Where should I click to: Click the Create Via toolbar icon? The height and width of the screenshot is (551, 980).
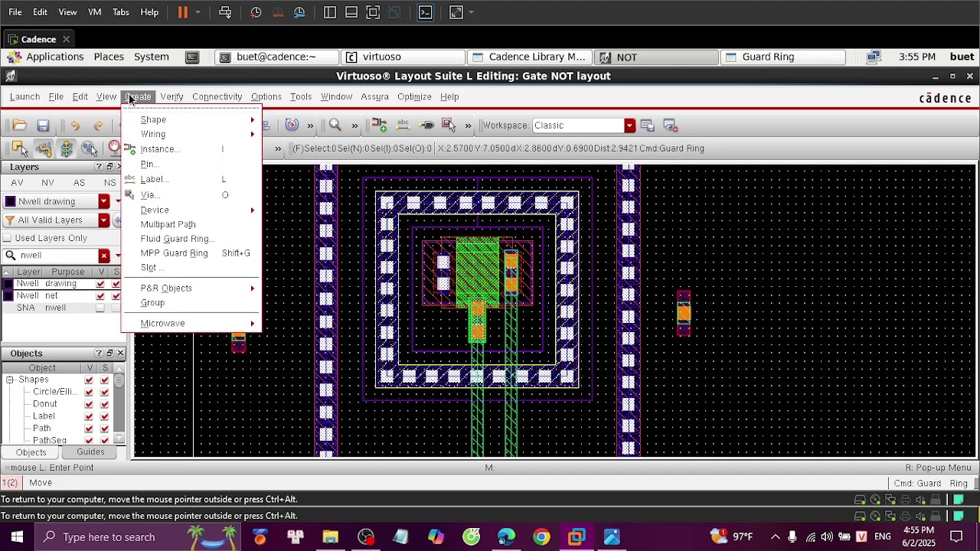(x=449, y=126)
